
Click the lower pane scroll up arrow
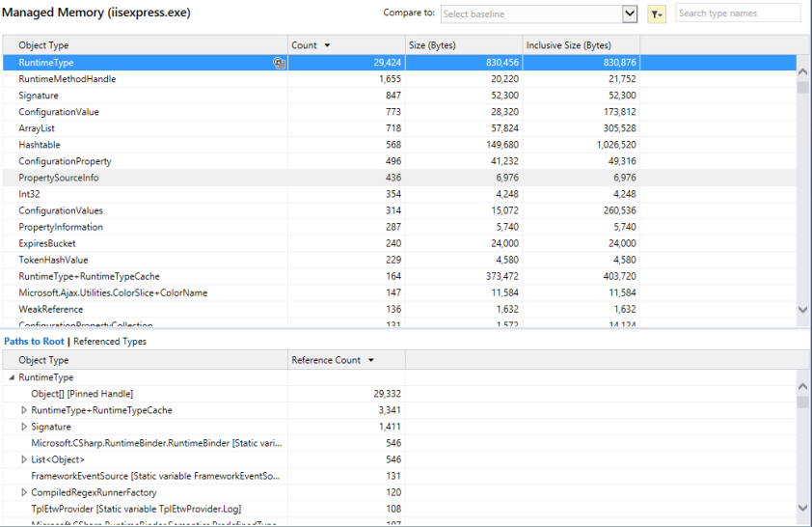point(802,386)
